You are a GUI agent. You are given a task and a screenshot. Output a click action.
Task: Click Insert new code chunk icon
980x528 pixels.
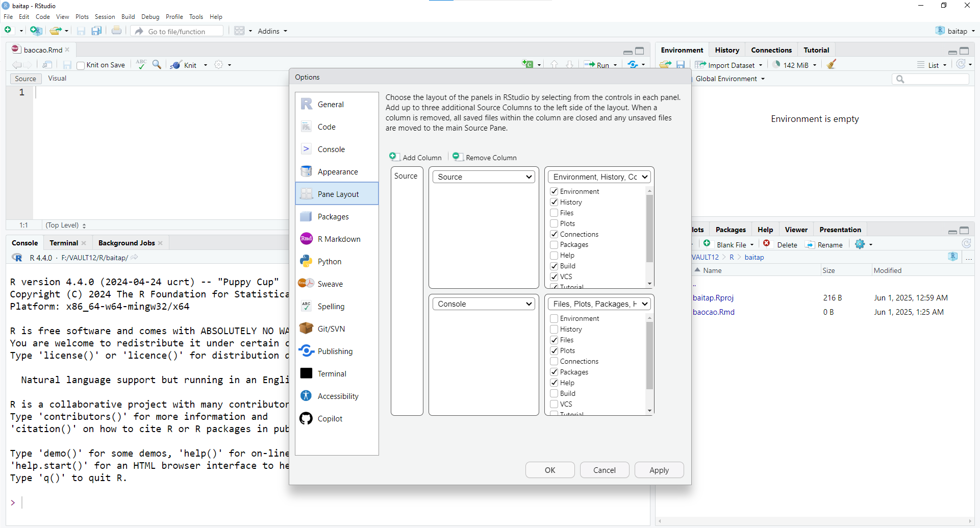pos(527,64)
